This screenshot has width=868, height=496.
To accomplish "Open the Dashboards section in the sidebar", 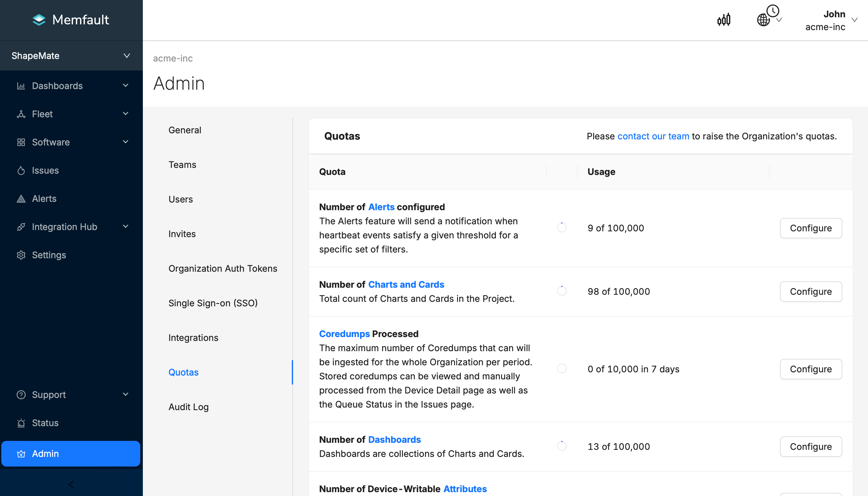I will pos(57,86).
